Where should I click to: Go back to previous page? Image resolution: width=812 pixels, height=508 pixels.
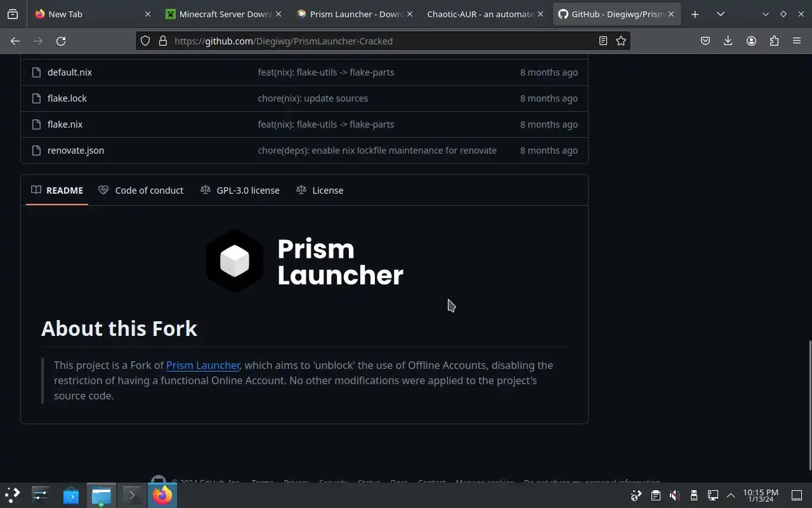click(x=15, y=41)
